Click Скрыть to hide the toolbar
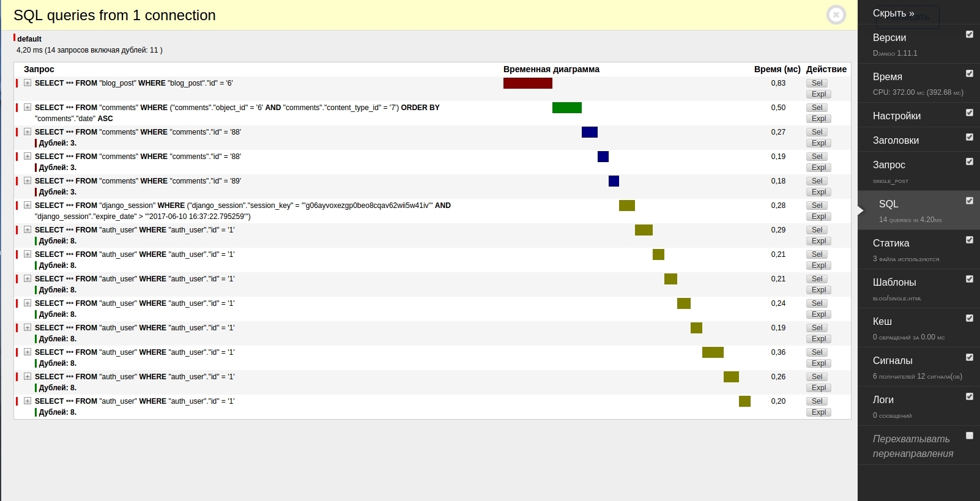980x501 pixels. (x=893, y=13)
